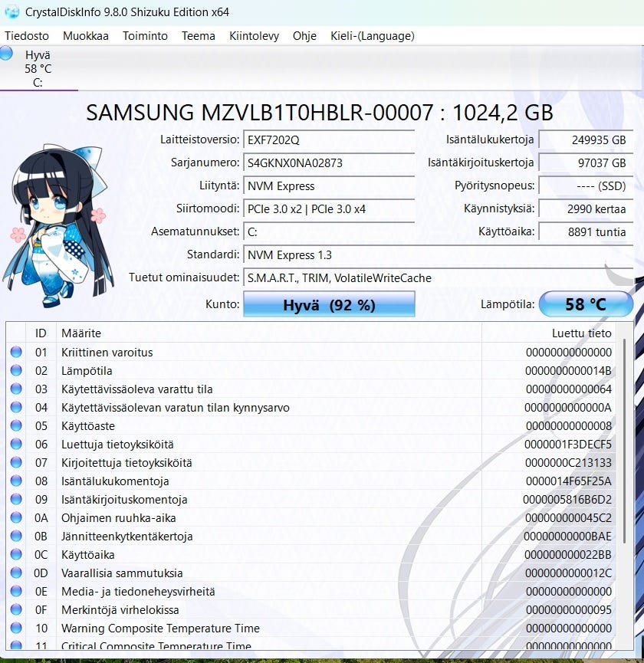644x663 pixels.
Task: Click status orb of row 05 Käyttöaste
Action: [16, 425]
